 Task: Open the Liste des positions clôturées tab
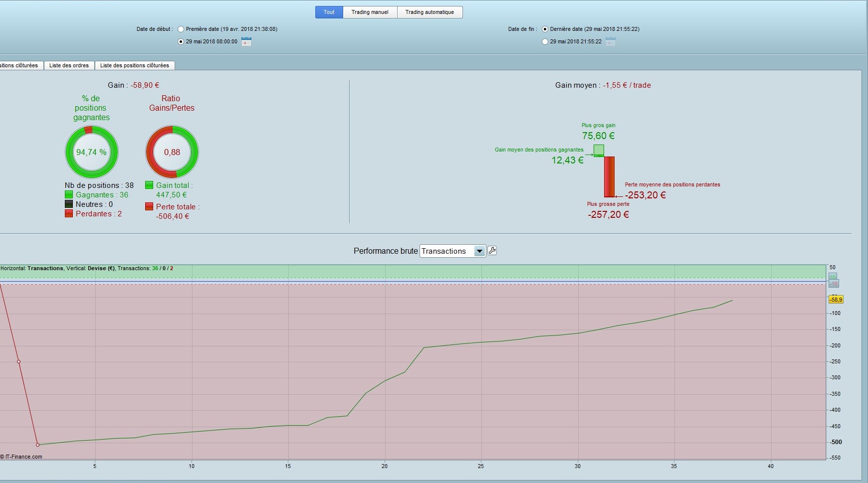click(x=135, y=65)
